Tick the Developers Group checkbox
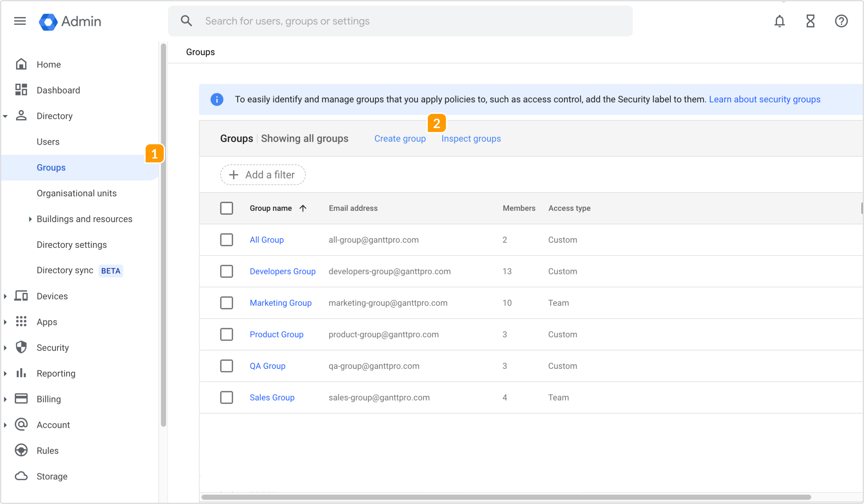 click(226, 271)
